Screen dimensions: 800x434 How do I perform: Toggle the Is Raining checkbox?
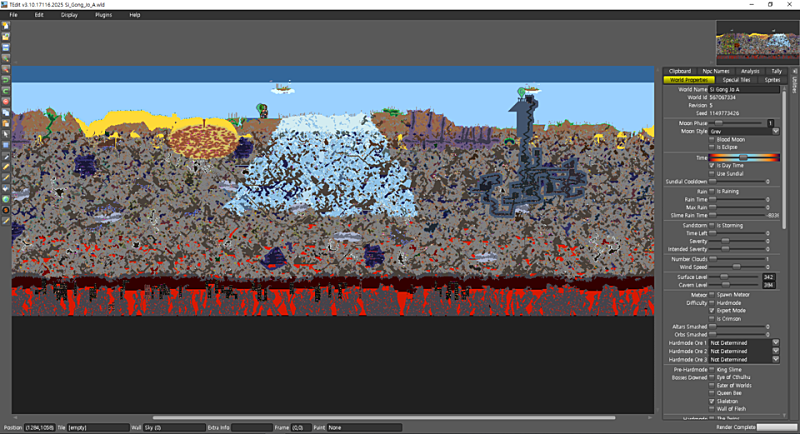tap(712, 191)
